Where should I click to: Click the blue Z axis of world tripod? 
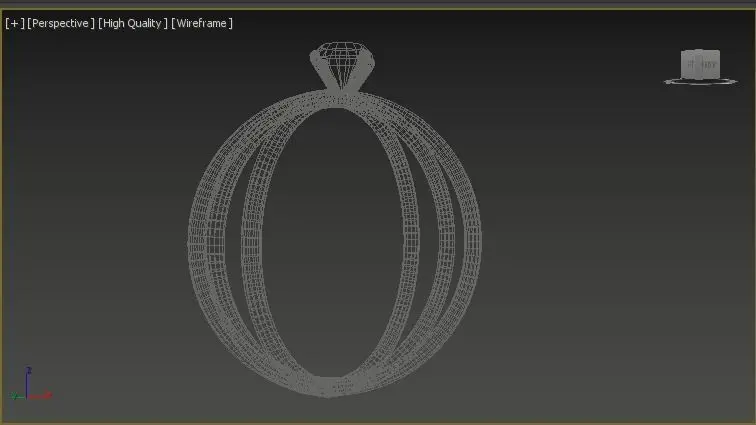[x=27, y=382]
